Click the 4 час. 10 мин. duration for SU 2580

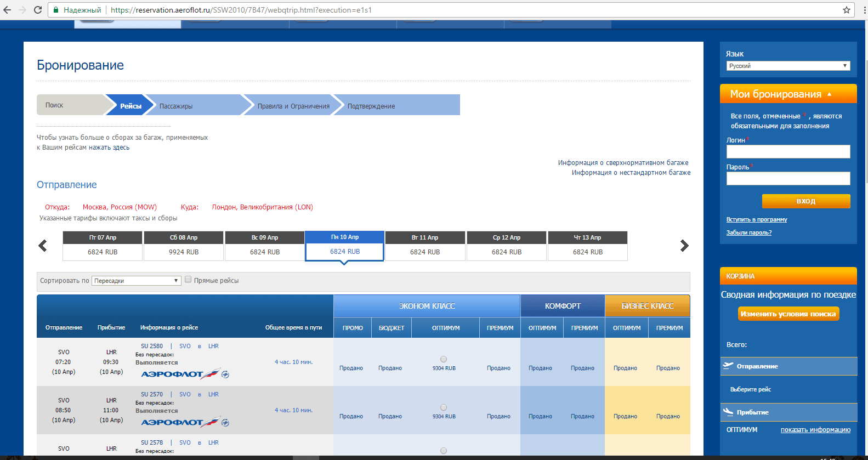point(293,362)
